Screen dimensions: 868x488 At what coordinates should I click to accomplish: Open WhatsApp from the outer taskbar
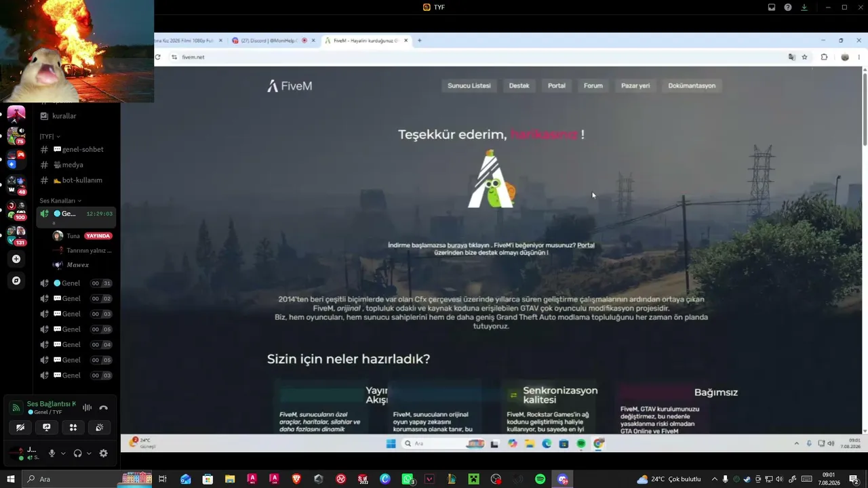point(408,479)
